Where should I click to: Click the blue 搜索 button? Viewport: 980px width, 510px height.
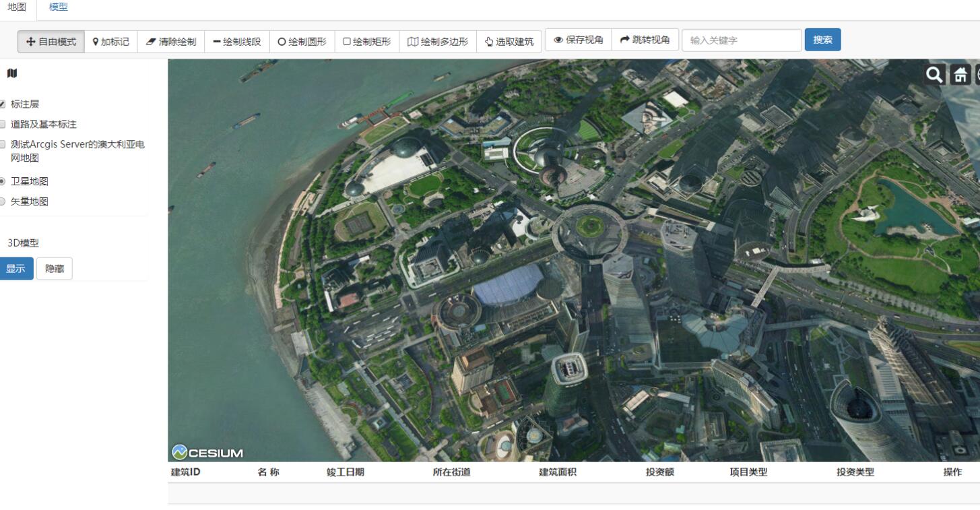pyautogui.click(x=822, y=40)
